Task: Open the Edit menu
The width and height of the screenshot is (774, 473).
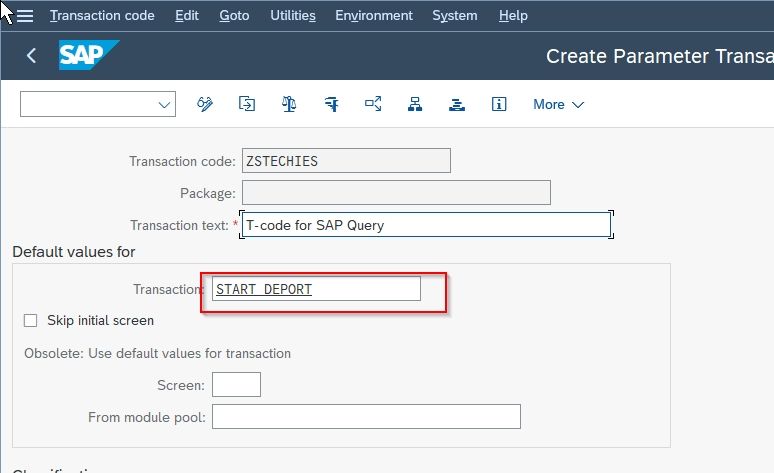Action: pyautogui.click(x=187, y=16)
